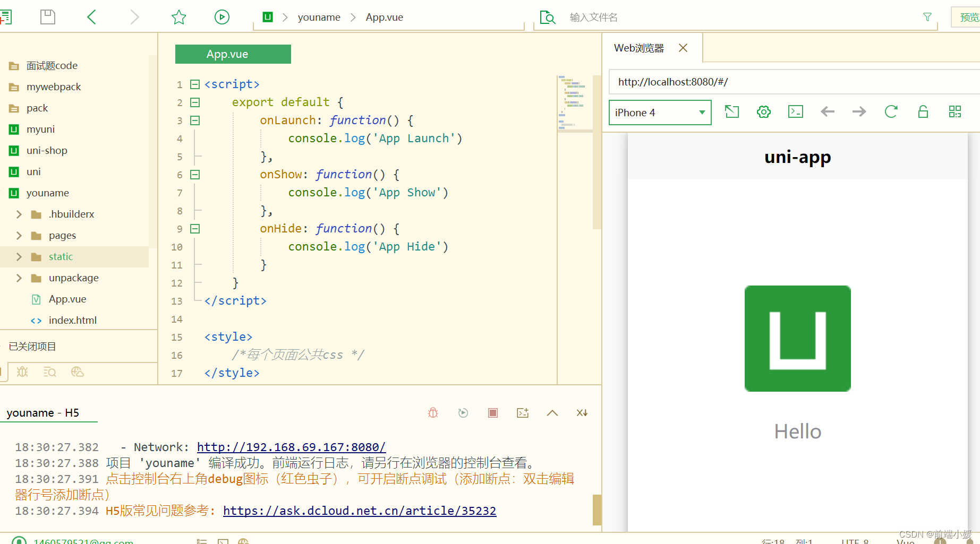Click the save file icon

pos(48,17)
